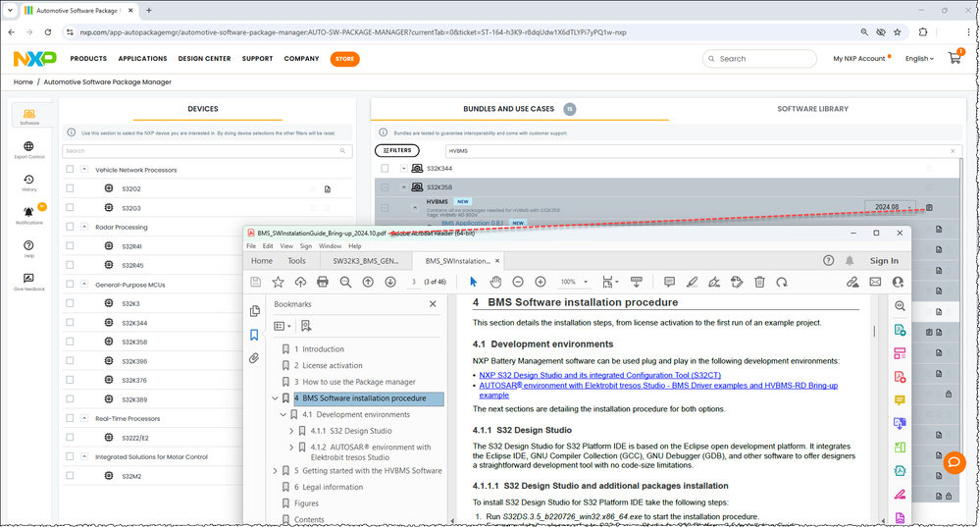Click Sign In in Adobe Reader

(884, 261)
